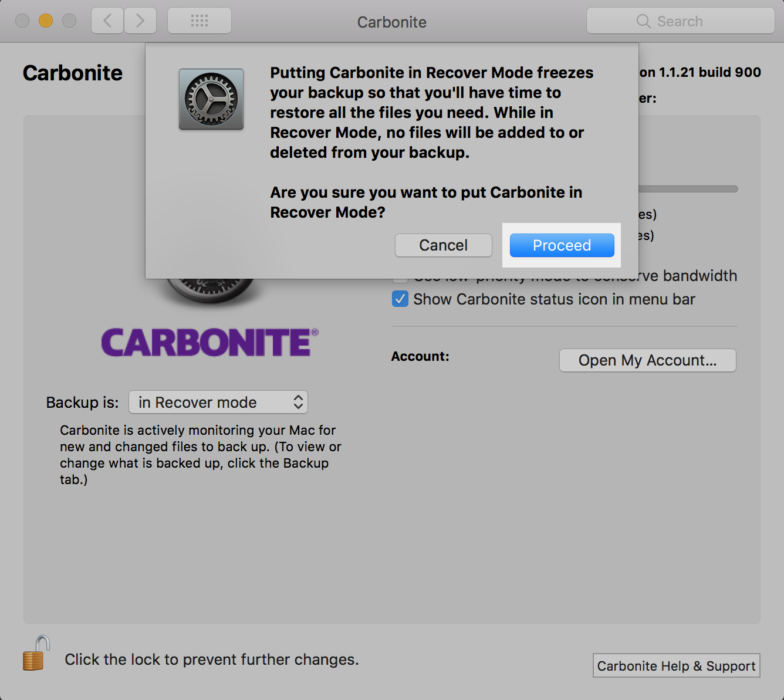
Task: Click the purple Carbonite logo
Action: (x=209, y=343)
